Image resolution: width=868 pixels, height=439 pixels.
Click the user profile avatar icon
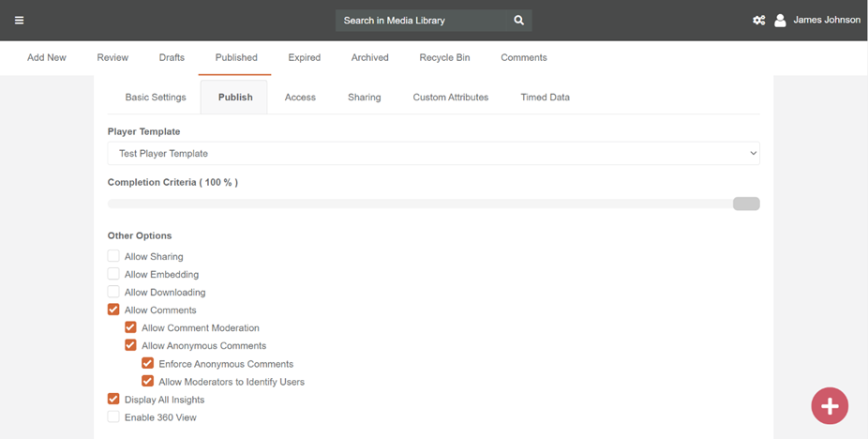pyautogui.click(x=780, y=20)
